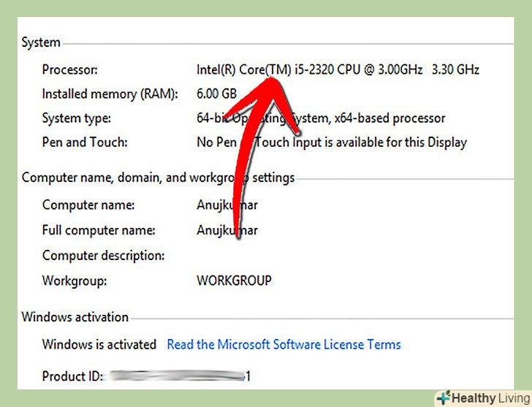Screen dimensions: 532x407
Task: Click the Windows is activated text
Action: point(99,344)
